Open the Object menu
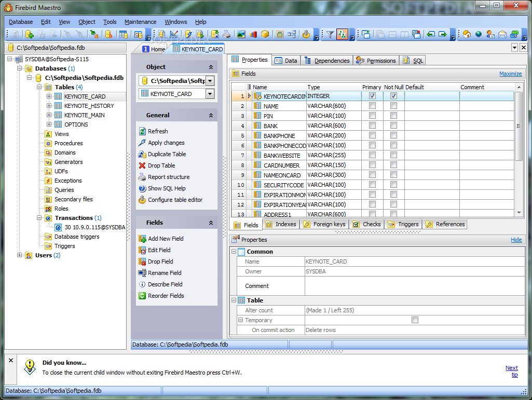 click(87, 22)
